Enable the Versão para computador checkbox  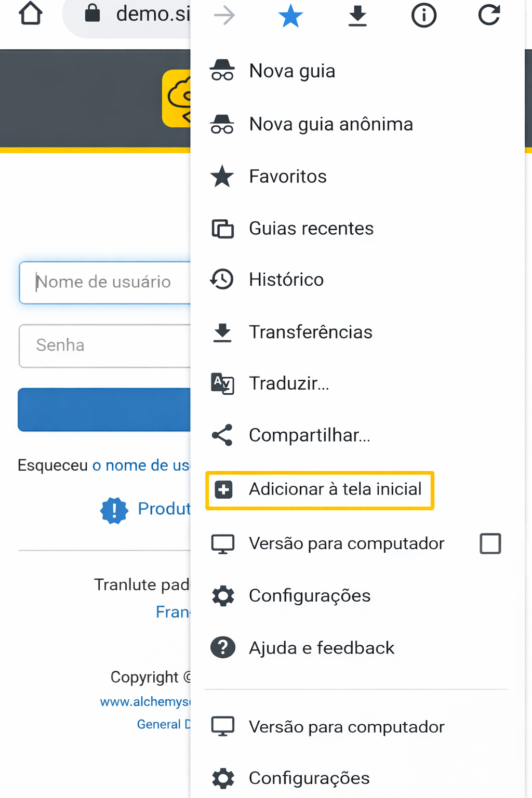pyautogui.click(x=490, y=543)
